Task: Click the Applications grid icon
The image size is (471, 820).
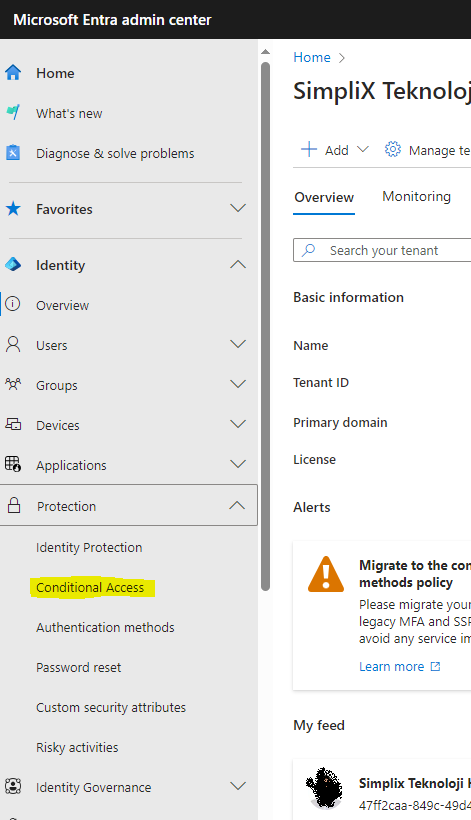Action: click(x=13, y=464)
